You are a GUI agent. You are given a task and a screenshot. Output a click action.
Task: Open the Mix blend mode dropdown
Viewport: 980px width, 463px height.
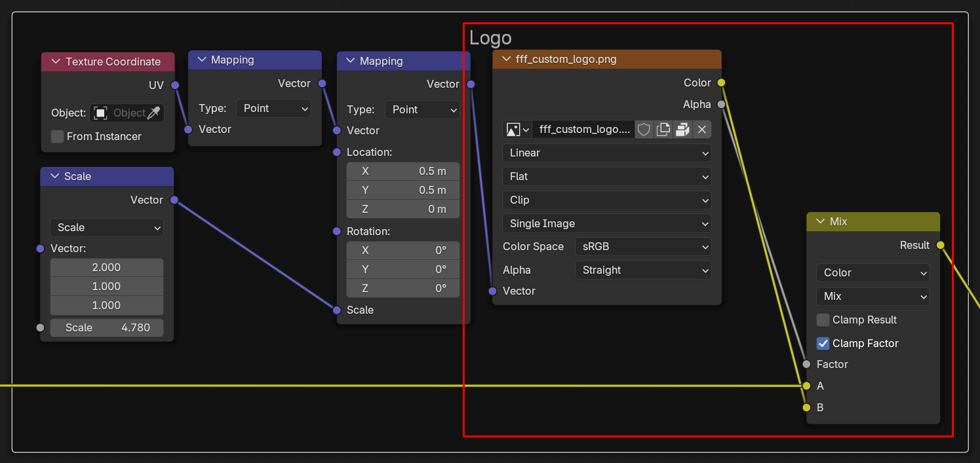873,296
